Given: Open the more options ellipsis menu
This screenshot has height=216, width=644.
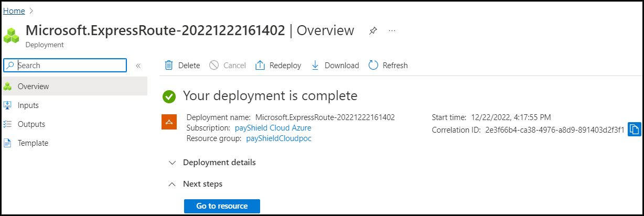Looking at the screenshot, I should [x=392, y=31].
